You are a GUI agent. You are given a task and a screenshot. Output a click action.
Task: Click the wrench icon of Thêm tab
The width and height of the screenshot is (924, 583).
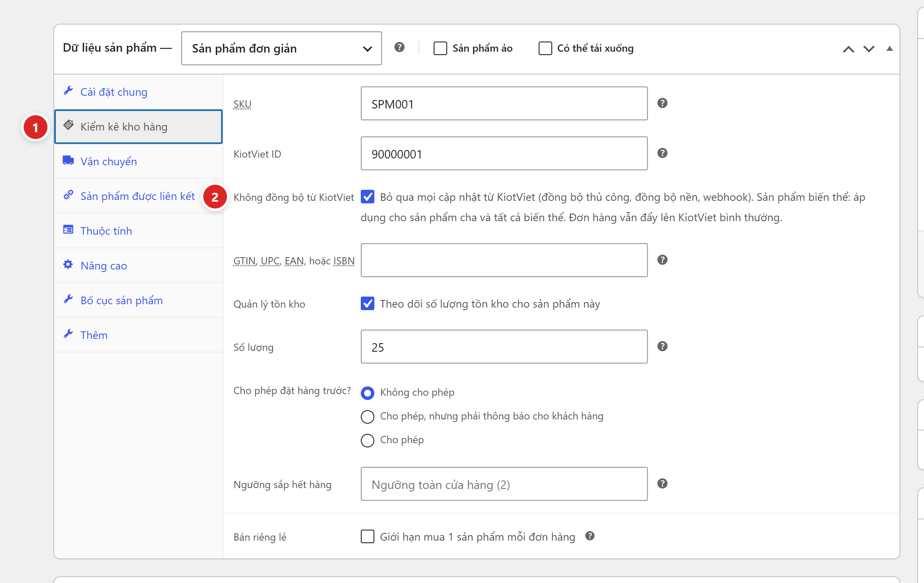point(68,334)
